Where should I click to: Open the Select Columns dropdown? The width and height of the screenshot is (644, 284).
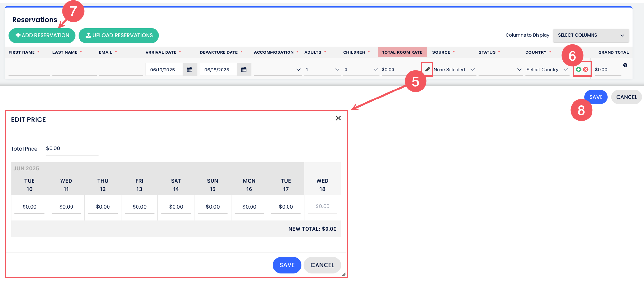591,35
